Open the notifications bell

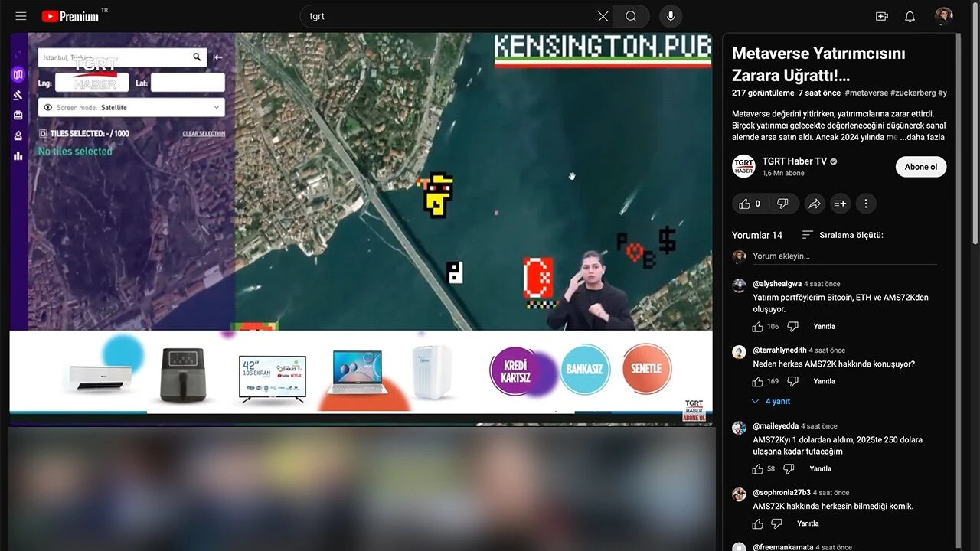coord(910,16)
